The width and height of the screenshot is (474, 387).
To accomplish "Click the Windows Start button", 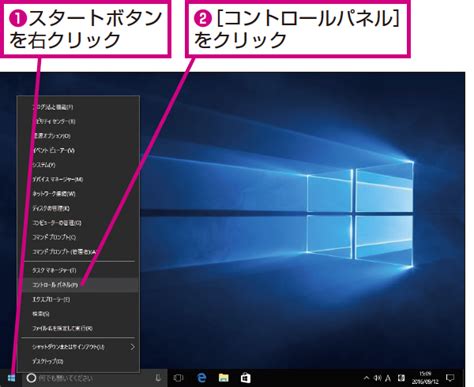I will point(11,378).
